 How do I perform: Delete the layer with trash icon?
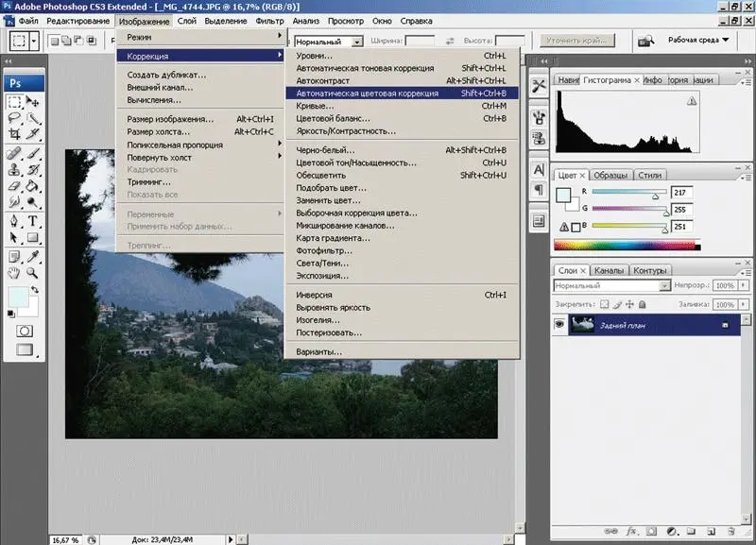(x=731, y=532)
